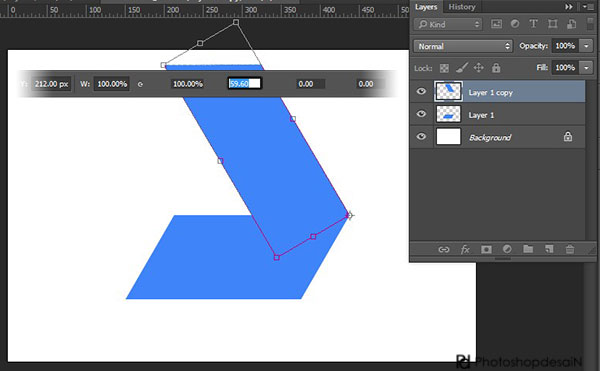Toggle the layer filtering switch
Screen dimensions: 600x371
tap(590, 24)
